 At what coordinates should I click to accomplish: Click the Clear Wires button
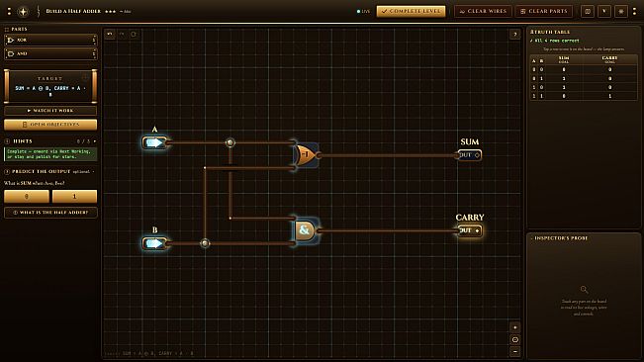tap(483, 11)
